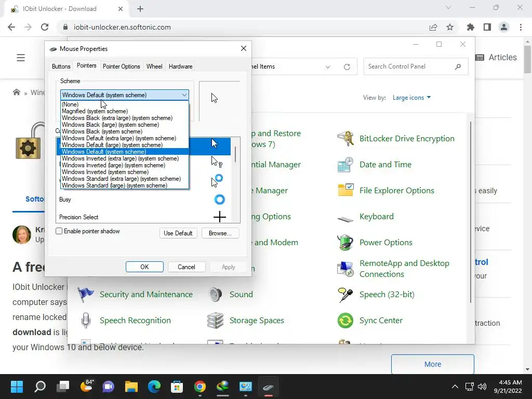The width and height of the screenshot is (532, 399).
Task: Open the Wheel tab
Action: click(154, 66)
